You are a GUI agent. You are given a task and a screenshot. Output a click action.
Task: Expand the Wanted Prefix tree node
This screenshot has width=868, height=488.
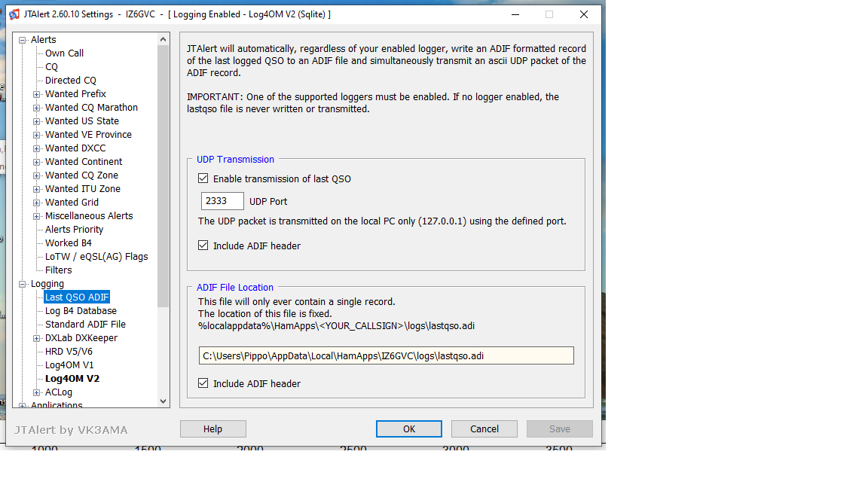[36, 94]
